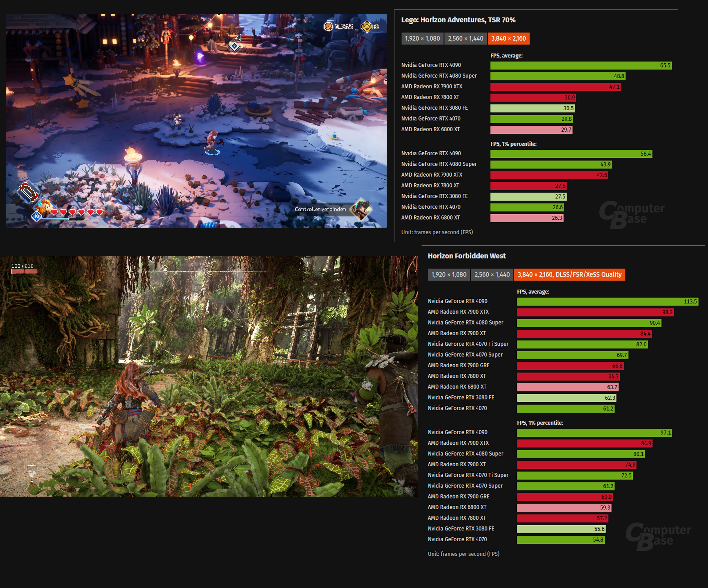The image size is (708, 588).
Task: Click the copper stud counter icon showing 9.745
Action: 328,26
